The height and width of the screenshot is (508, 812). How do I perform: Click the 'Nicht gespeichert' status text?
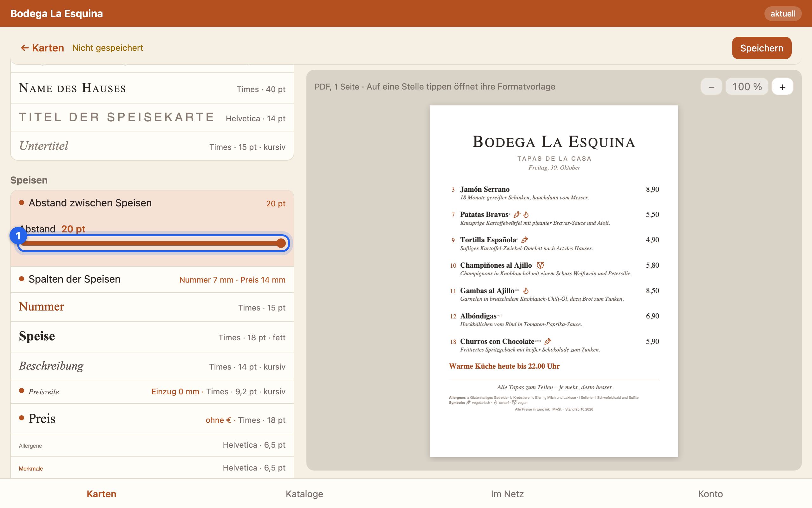tap(108, 48)
